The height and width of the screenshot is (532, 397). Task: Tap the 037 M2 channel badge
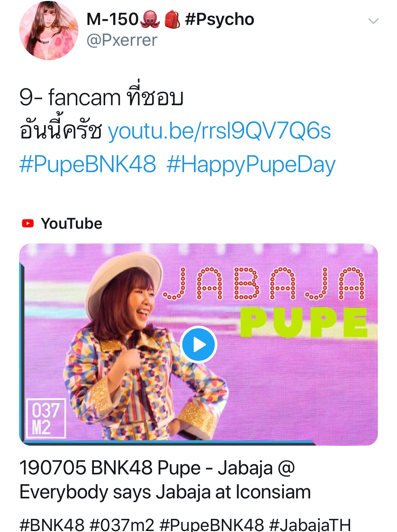pos(46,418)
